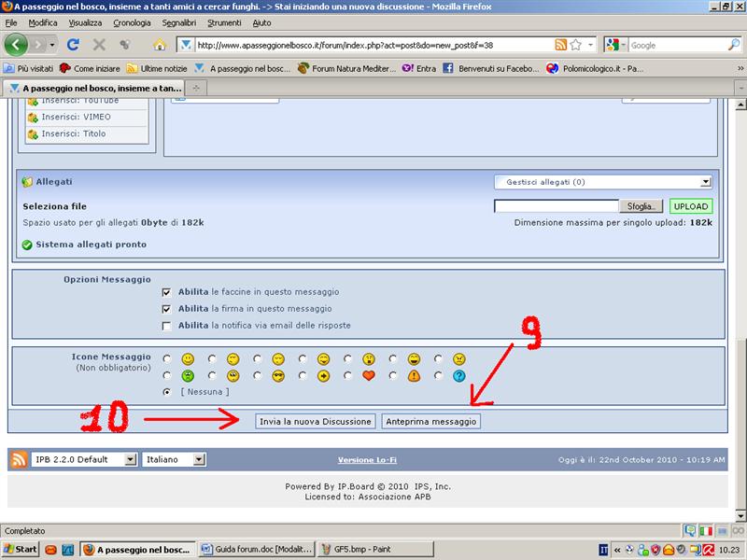Click the bookmark star in address bar
747x560 pixels.
coord(576,45)
